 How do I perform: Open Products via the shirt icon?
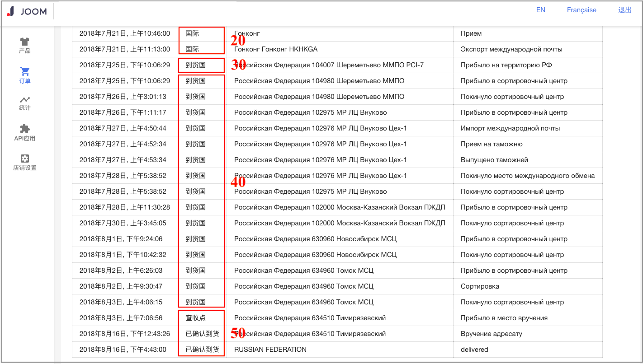tap(25, 42)
